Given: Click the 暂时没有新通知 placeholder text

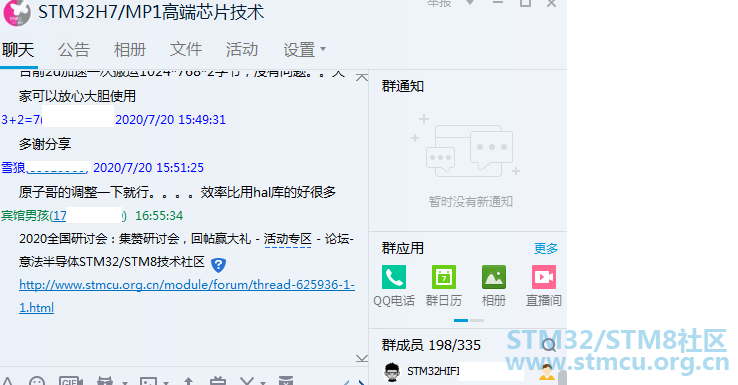Looking at the screenshot, I should click(x=470, y=202).
